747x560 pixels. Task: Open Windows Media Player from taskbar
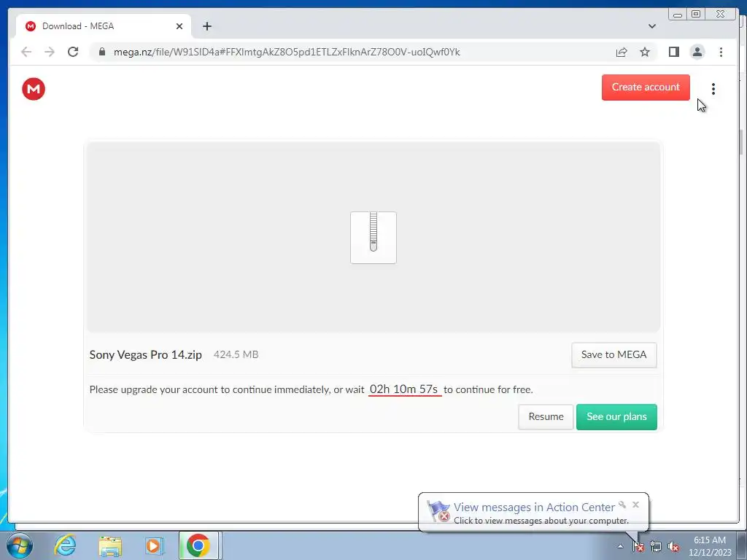click(153, 545)
